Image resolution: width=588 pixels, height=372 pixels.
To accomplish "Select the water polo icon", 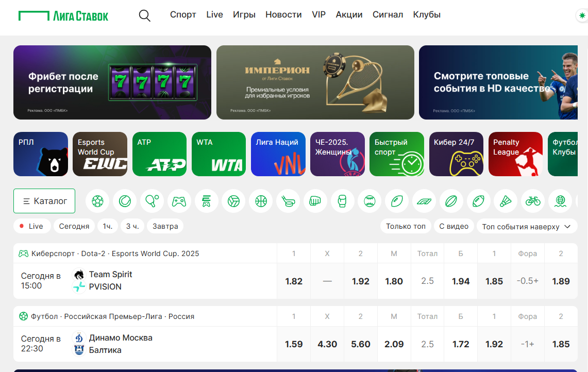I will tap(560, 201).
